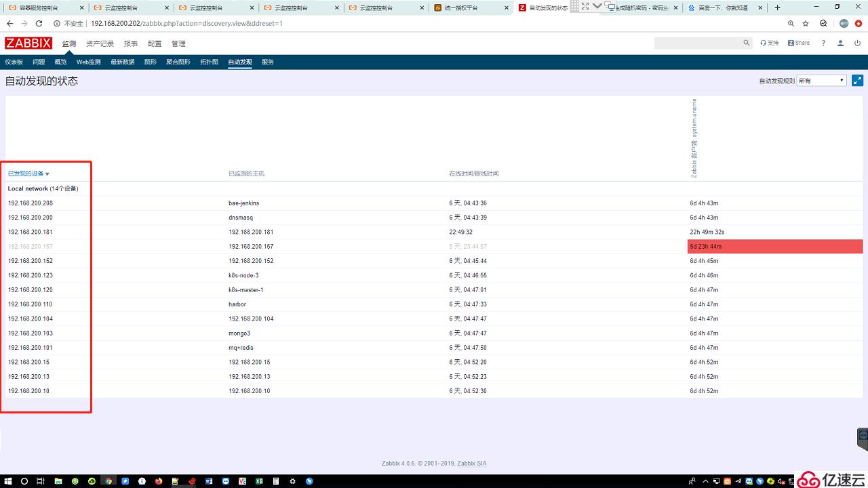Image resolution: width=868 pixels, height=488 pixels.
Task: Go to 仪表板 submenu
Action: click(14, 62)
